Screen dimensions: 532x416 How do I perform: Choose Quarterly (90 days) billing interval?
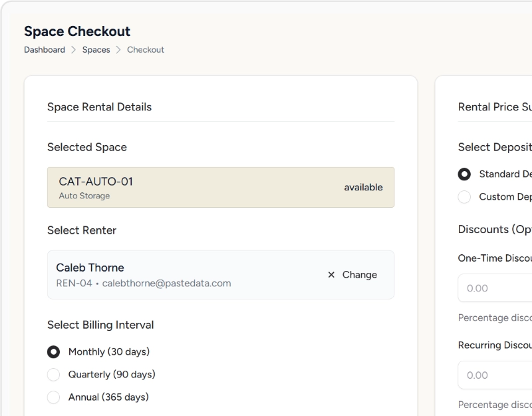(x=54, y=375)
